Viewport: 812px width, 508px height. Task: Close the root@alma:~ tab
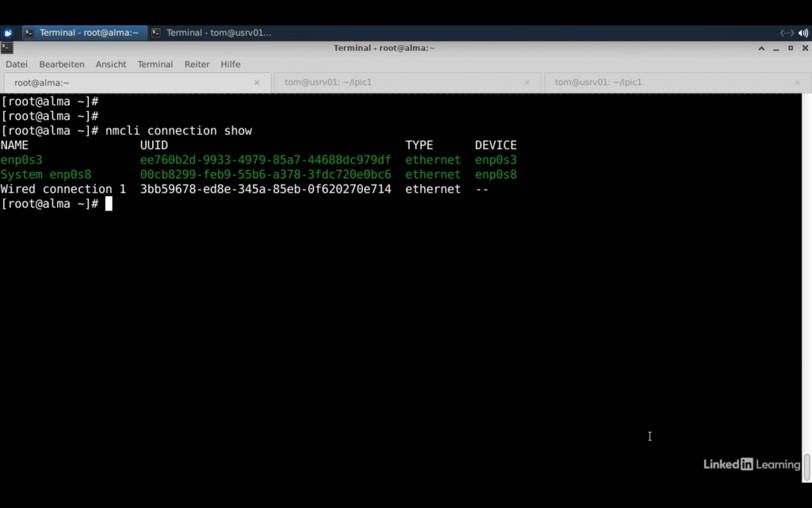coord(257,83)
